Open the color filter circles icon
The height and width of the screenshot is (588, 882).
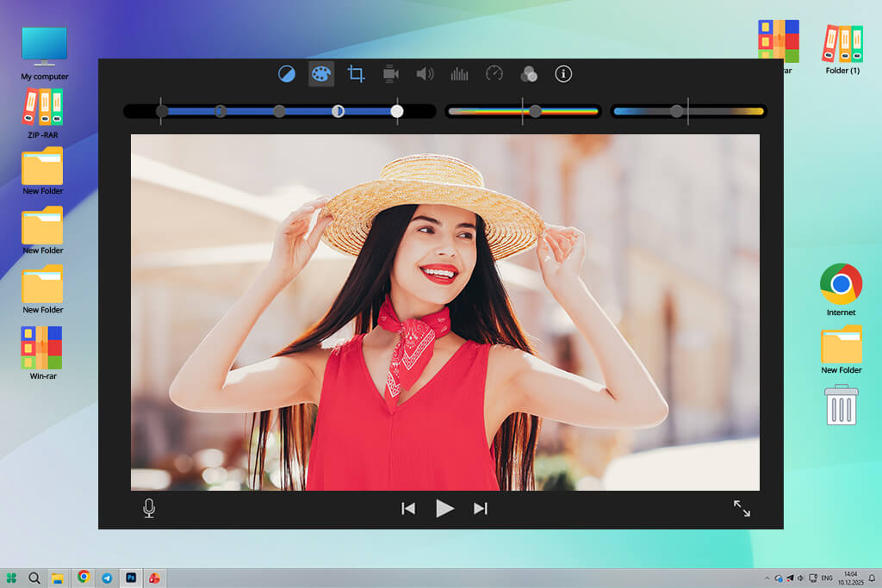(x=529, y=74)
